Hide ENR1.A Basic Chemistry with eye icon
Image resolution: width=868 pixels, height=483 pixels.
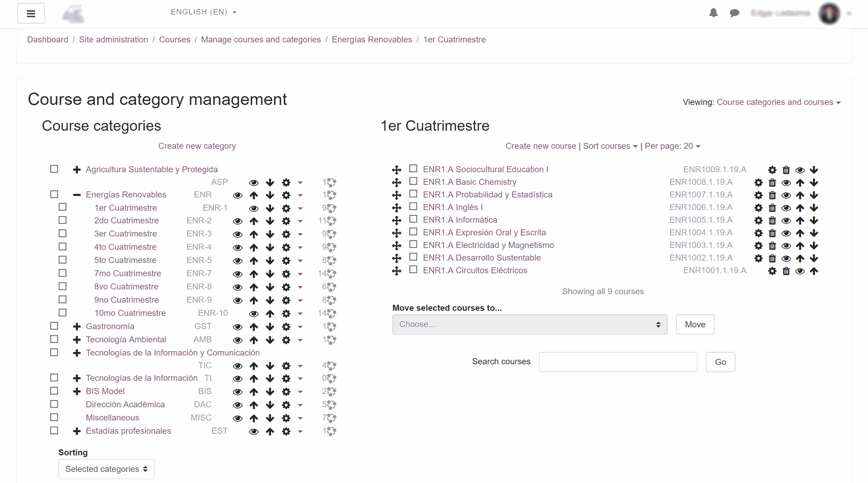(786, 183)
